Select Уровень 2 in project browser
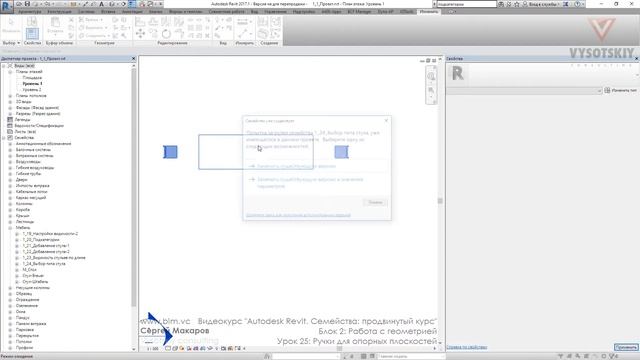 (x=32, y=89)
